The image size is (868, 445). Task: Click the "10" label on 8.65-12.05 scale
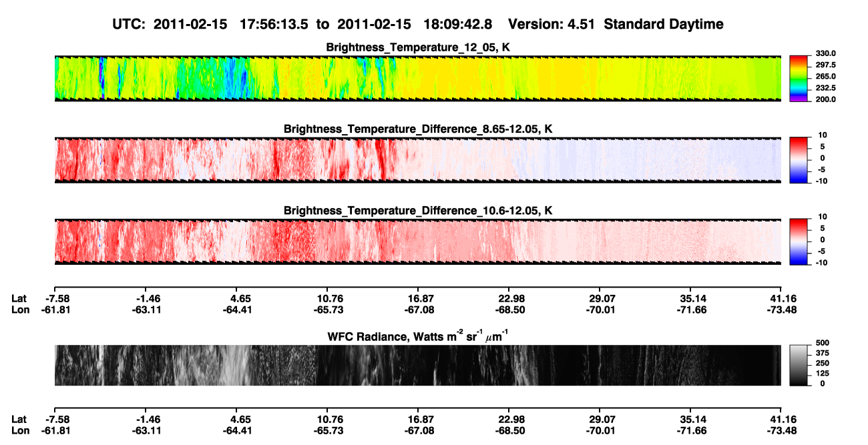tap(823, 135)
